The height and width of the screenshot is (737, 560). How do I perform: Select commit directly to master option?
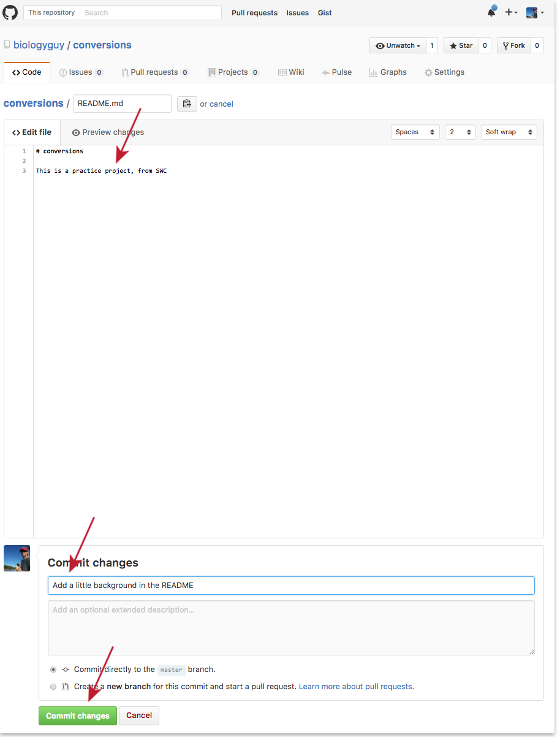coord(53,670)
